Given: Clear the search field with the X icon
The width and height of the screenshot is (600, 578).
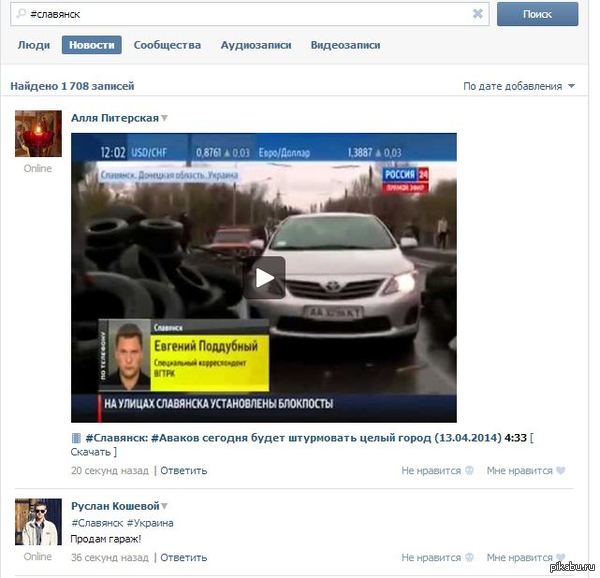Looking at the screenshot, I should [x=478, y=14].
